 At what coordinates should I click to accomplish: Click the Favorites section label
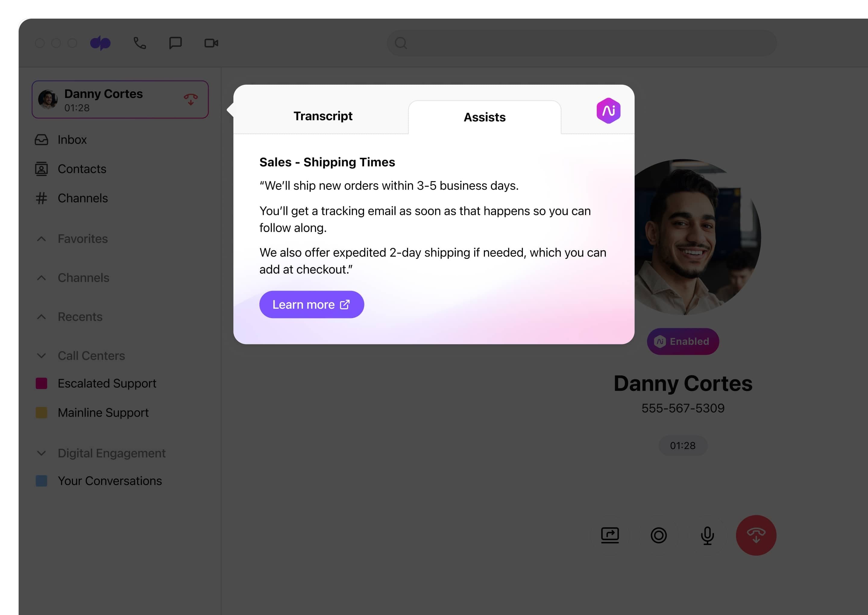pos(83,239)
